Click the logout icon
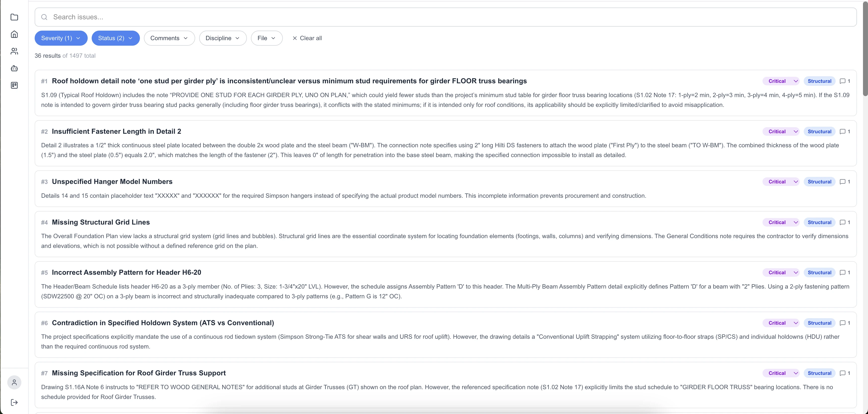This screenshot has height=414, width=868. 14,402
